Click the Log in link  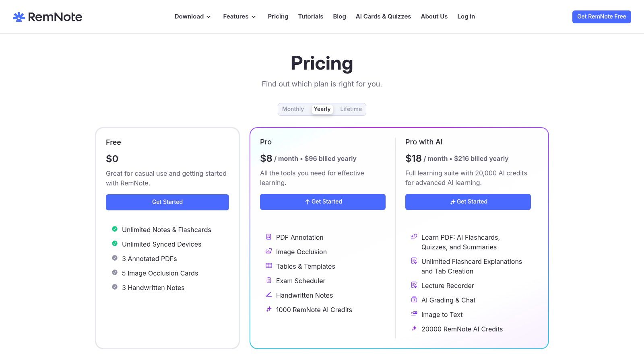point(466,16)
